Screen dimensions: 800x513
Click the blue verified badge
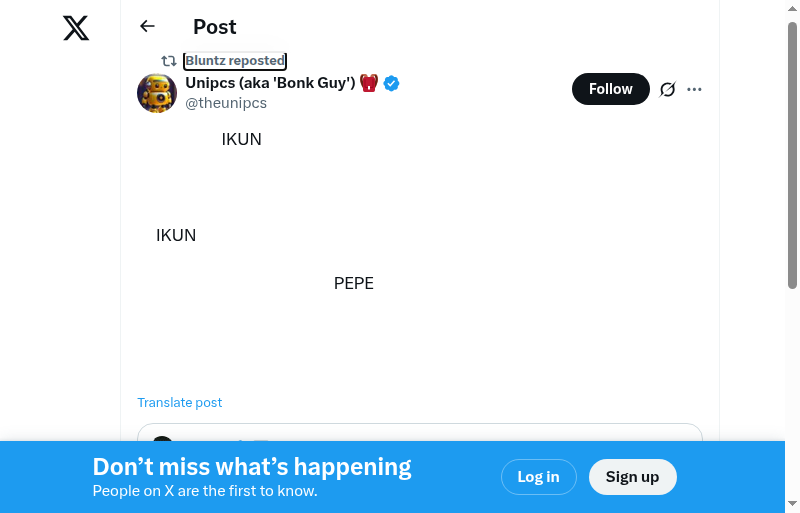392,83
